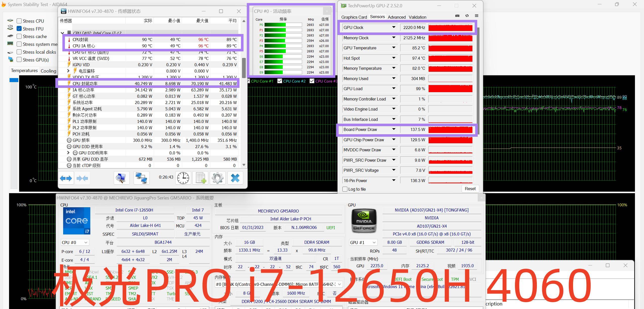Enable the Stress system memory checkbox
This screenshot has height=309, width=644.
point(19,44)
